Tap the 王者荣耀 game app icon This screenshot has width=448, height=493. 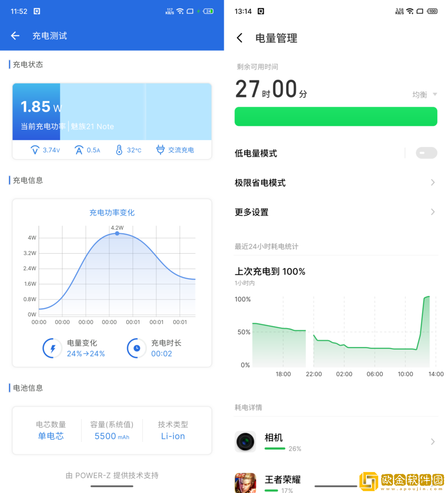245,482
